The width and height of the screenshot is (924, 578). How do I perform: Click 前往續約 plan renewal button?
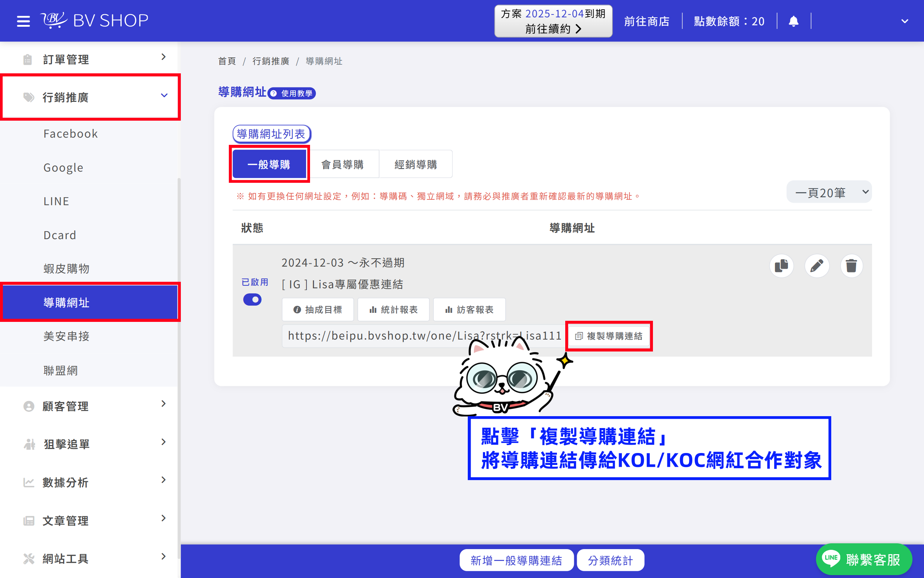coord(553,21)
